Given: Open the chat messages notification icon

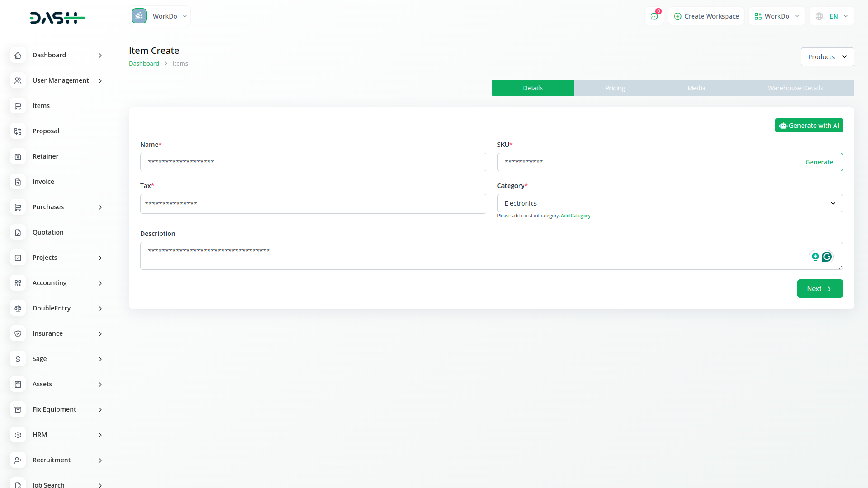Looking at the screenshot, I should (x=654, y=16).
